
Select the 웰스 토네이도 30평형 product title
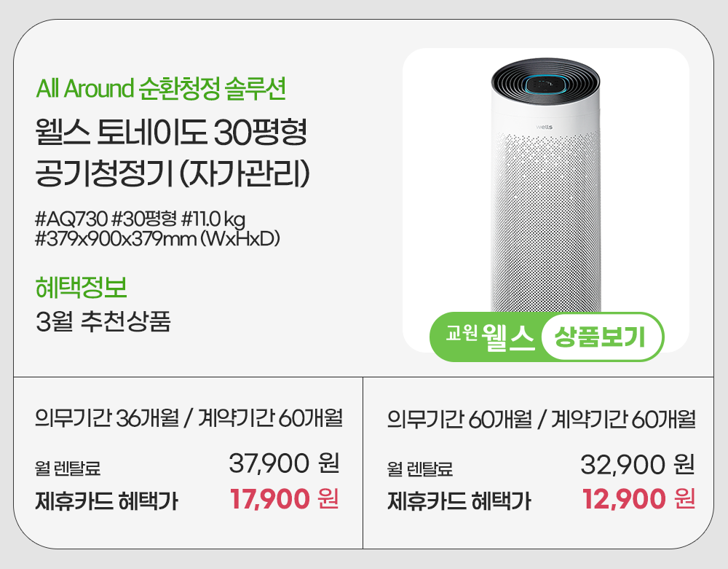tap(172, 133)
